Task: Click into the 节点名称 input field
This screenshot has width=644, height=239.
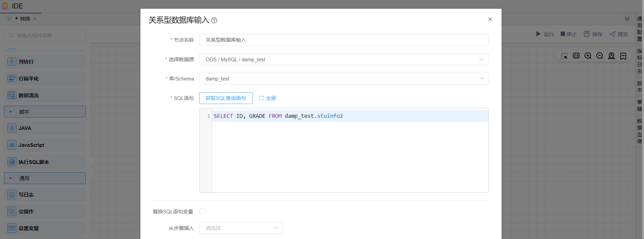Action: point(344,40)
